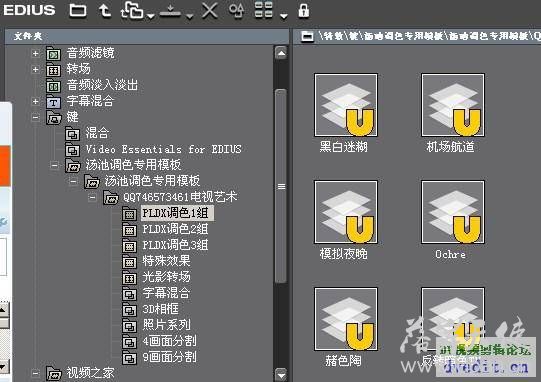The width and height of the screenshot is (541, 382).
Task: Click the path bar folder icon
Action: click(x=307, y=36)
